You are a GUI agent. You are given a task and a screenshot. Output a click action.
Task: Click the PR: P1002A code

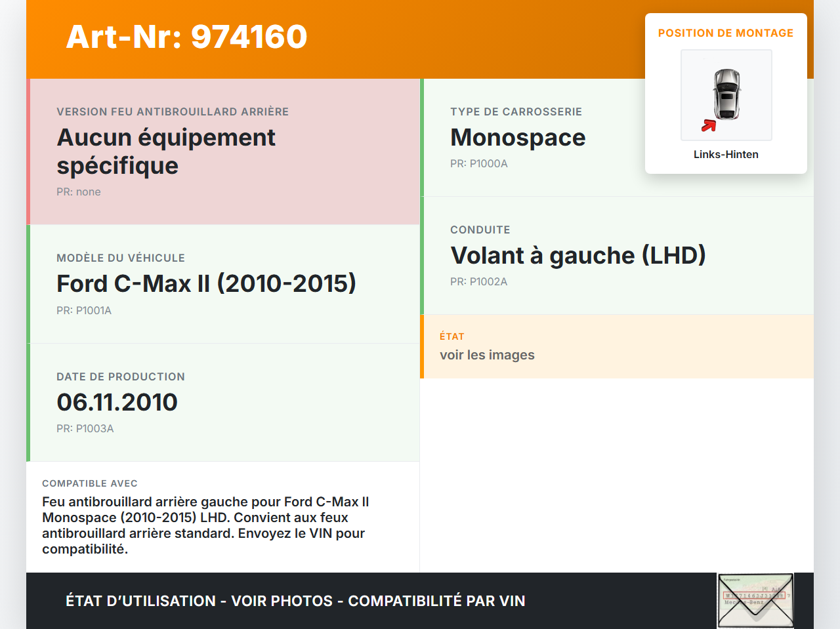pyautogui.click(x=478, y=281)
